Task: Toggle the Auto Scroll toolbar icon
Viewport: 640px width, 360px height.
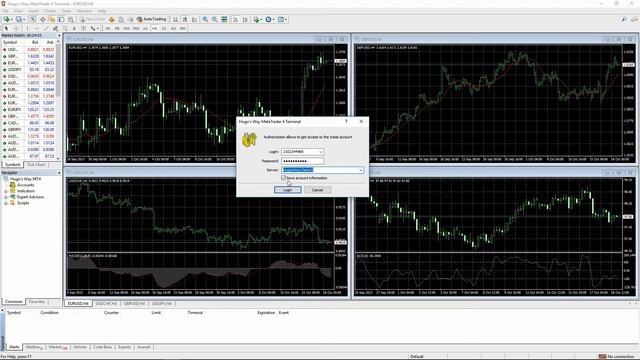Action: pyautogui.click(x=236, y=19)
